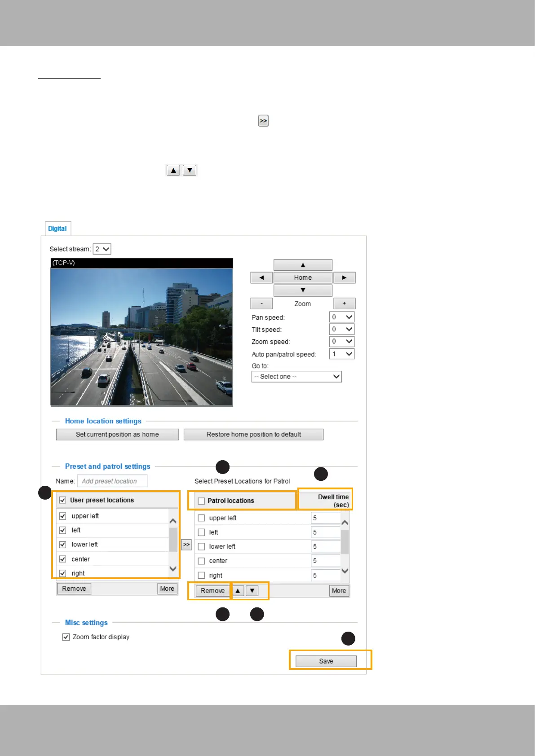
Task: Click Set current position as home
Action: [x=117, y=435]
